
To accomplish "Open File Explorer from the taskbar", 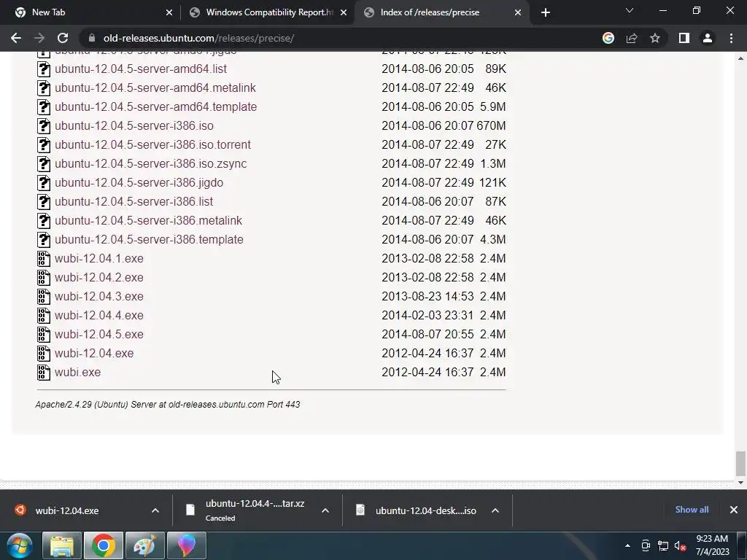I will [62, 545].
